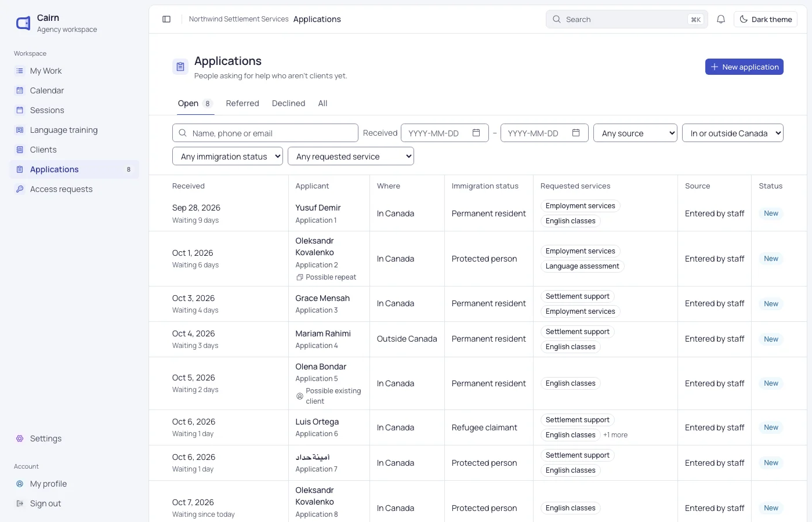Open the Any immigration status dropdown

pyautogui.click(x=227, y=156)
